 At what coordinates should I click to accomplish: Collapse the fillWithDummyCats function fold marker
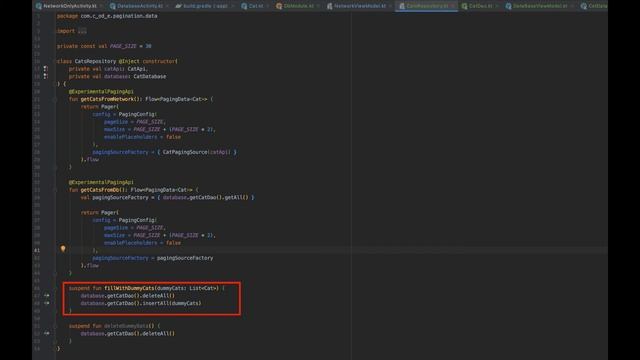pyautogui.click(x=55, y=288)
